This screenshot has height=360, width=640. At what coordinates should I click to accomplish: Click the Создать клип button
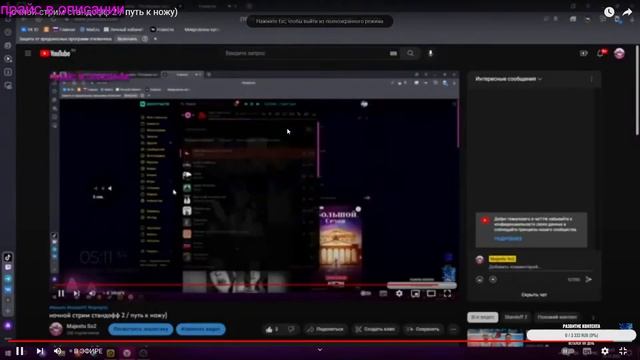click(x=375, y=329)
